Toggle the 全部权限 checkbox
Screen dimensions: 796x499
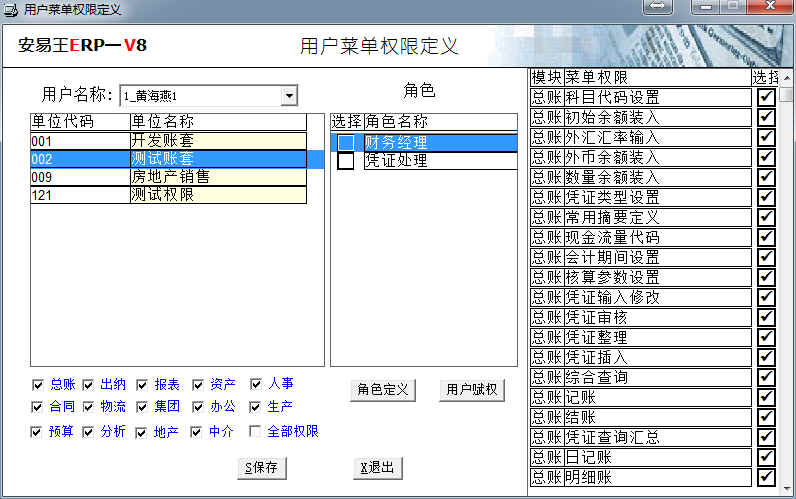point(256,432)
